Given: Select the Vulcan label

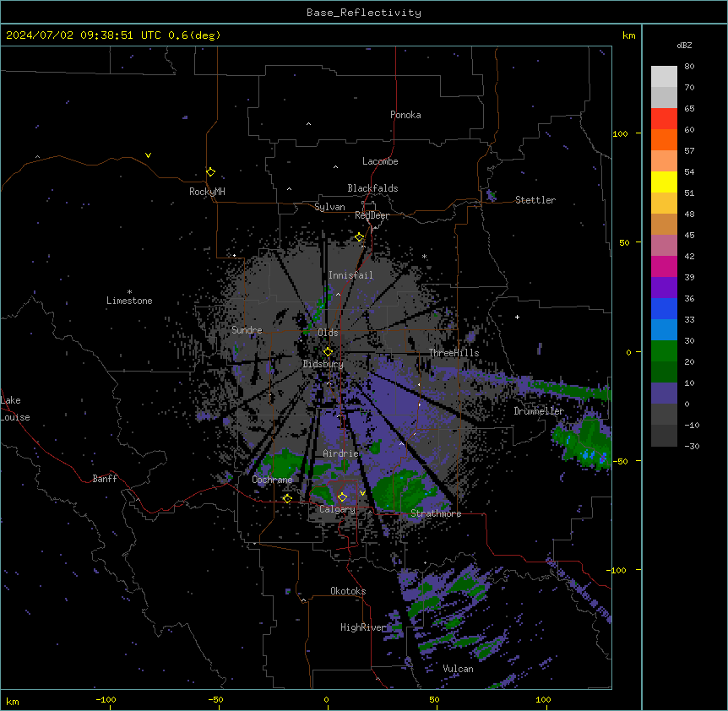Looking at the screenshot, I should (458, 669).
